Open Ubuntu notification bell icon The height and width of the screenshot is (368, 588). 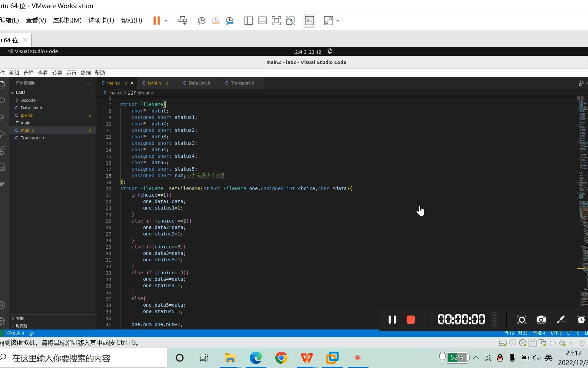(329, 51)
